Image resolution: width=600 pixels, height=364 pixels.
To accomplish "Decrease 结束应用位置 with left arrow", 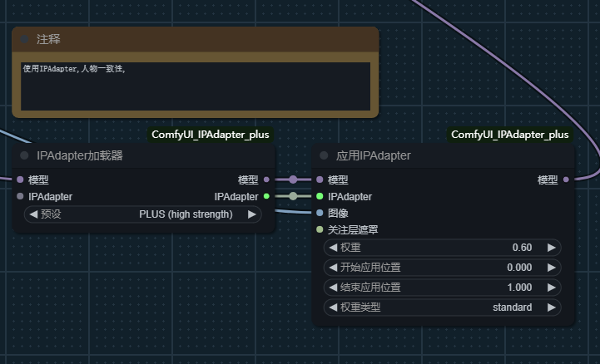I will point(334,288).
